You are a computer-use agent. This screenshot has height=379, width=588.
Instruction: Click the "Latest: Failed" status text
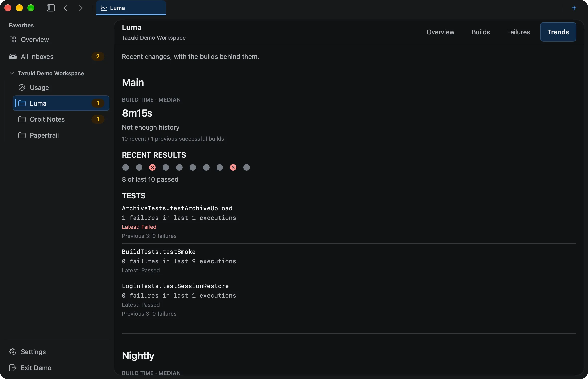tap(139, 227)
